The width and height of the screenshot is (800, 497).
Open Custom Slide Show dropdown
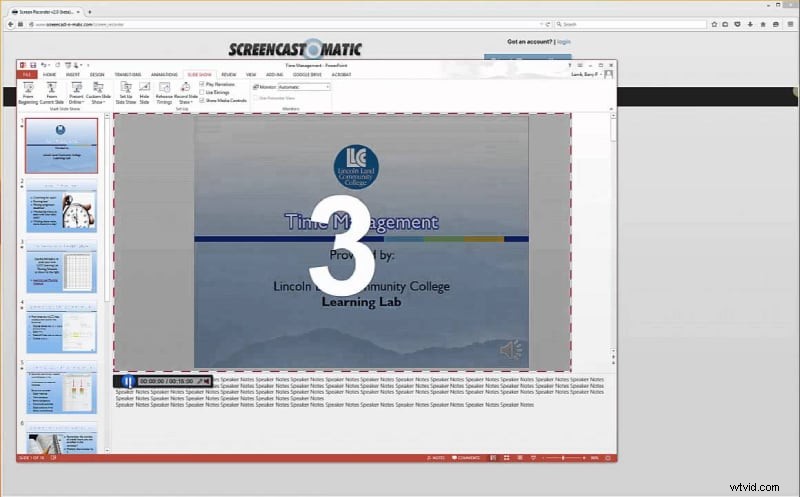point(98,92)
